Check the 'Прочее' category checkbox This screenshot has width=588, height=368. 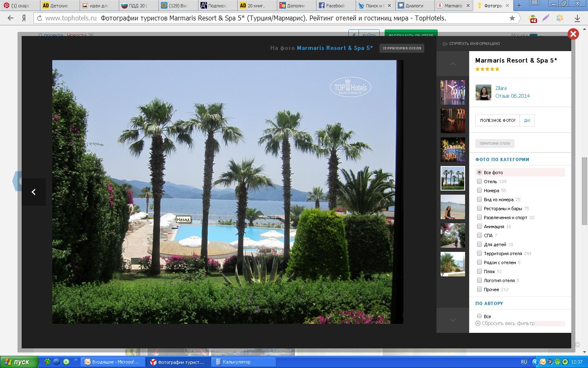tap(479, 289)
